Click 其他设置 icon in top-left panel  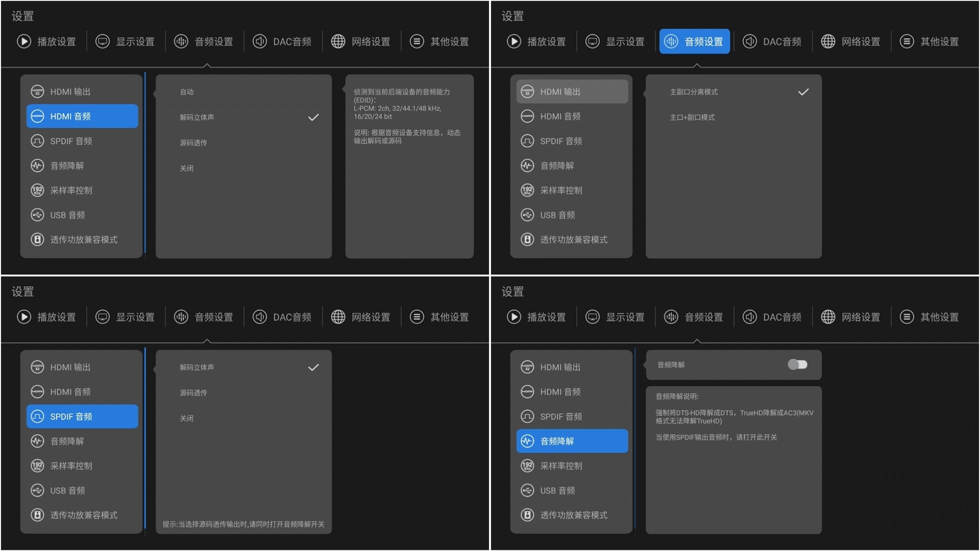(417, 41)
